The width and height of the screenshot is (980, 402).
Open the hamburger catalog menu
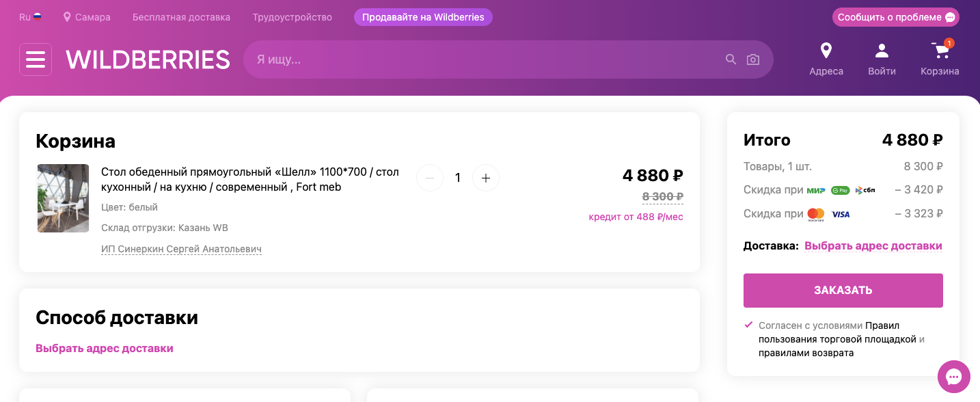click(36, 59)
